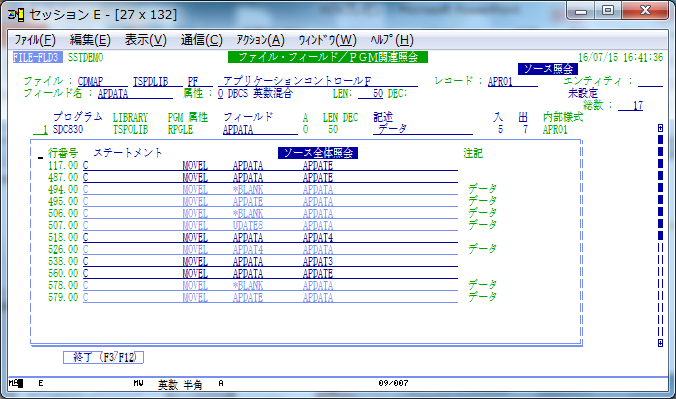Click the RPGLE program attribute
Screen dimensions: 676x399
tap(180, 129)
